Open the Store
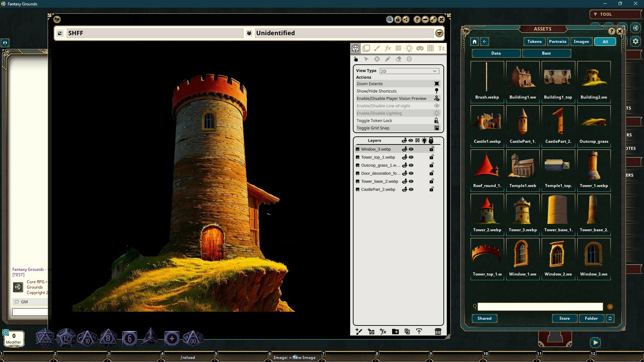644x362 pixels. click(565, 318)
